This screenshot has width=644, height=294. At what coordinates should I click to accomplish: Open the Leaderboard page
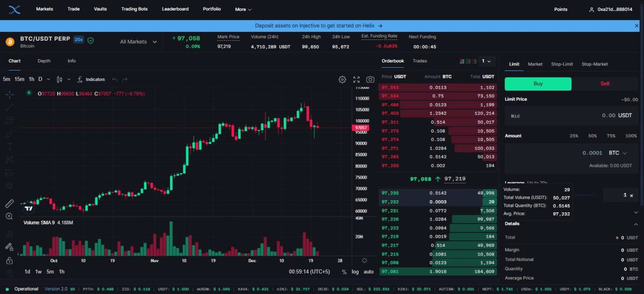tap(175, 9)
